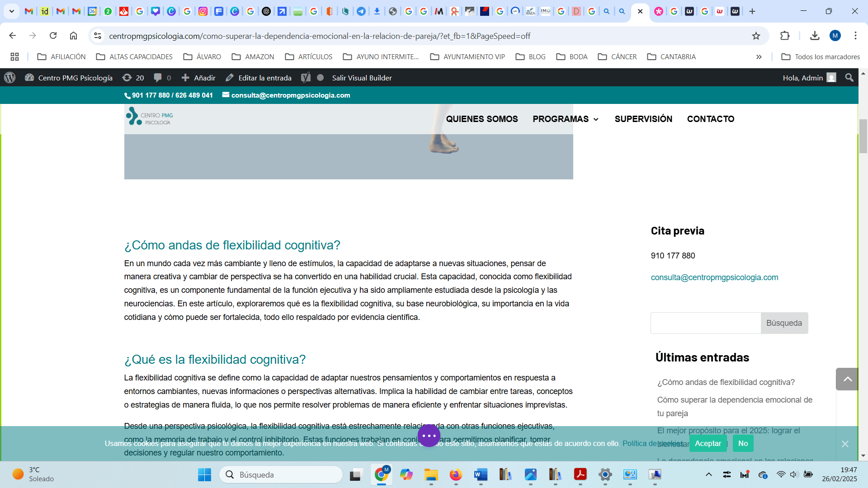Open the 20 pending updates icon
The image size is (868, 488).
click(133, 78)
